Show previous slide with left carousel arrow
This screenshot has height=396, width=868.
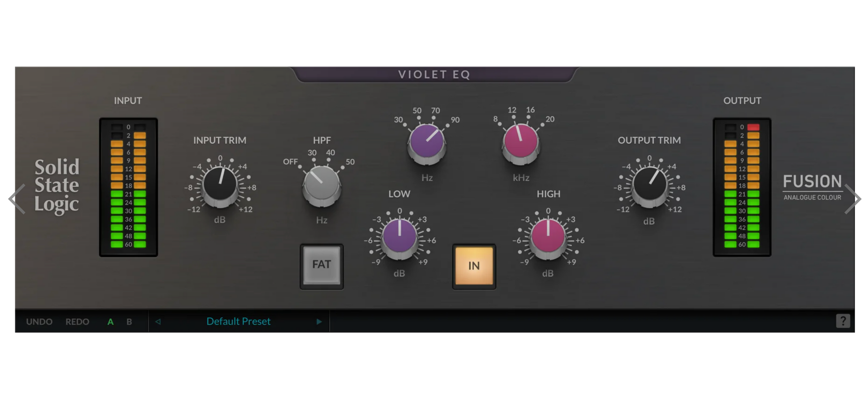(x=17, y=199)
